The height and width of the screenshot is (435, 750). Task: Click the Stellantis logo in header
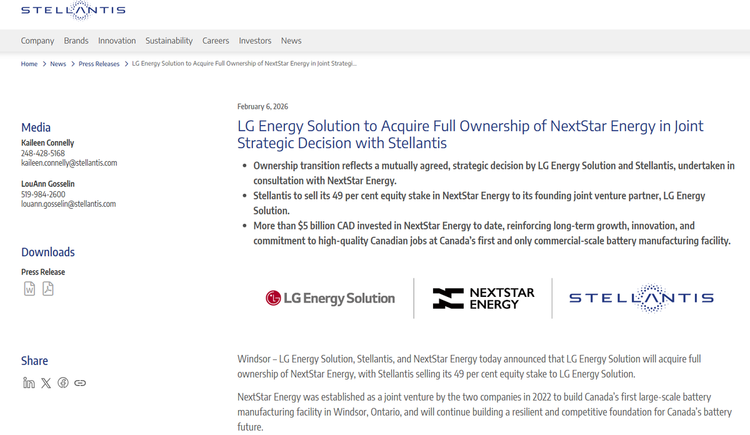click(74, 11)
